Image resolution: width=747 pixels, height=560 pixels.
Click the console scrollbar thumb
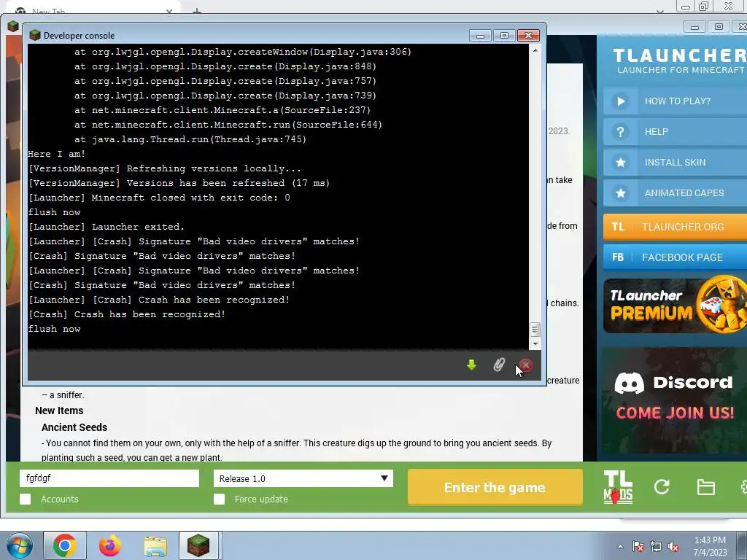click(x=535, y=330)
